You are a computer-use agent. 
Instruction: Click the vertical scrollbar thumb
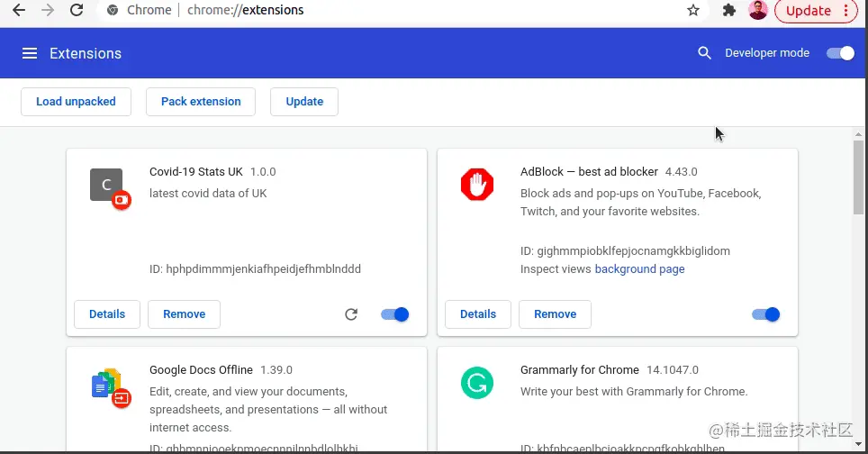(859, 177)
